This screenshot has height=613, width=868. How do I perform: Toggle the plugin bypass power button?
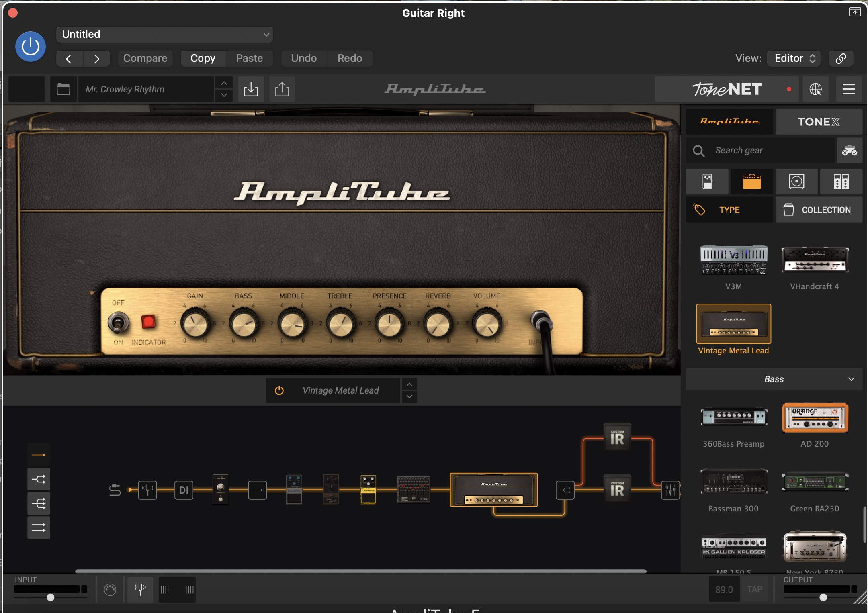coord(31,47)
